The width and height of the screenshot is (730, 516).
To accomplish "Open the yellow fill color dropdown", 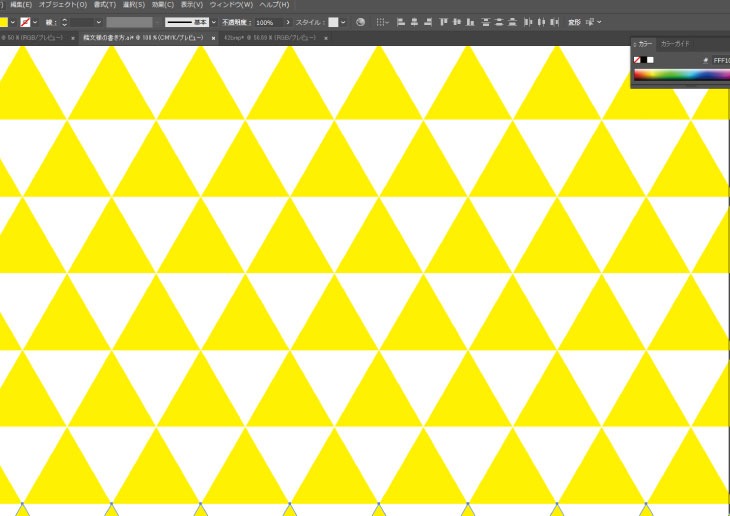I will point(12,22).
